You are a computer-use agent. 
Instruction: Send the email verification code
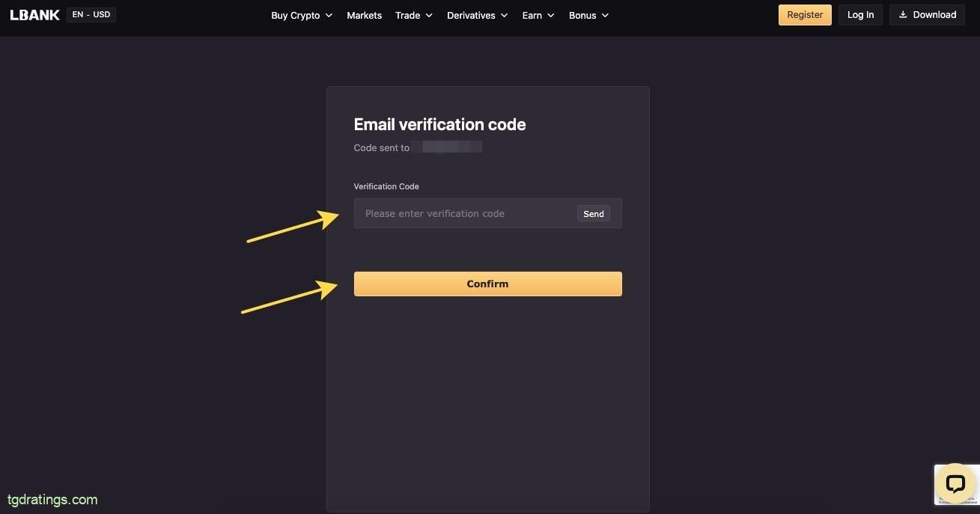[593, 214]
